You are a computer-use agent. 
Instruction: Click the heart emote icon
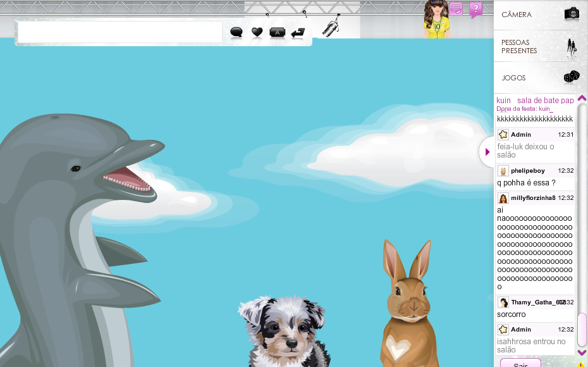point(257,32)
